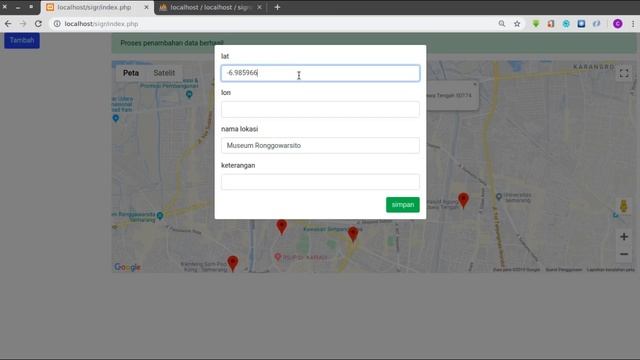Open the purple profile avatar

[618, 24]
